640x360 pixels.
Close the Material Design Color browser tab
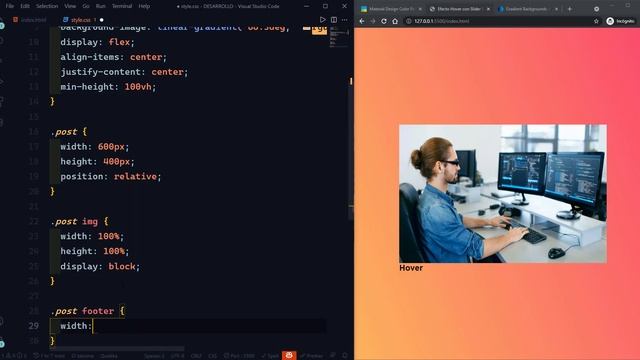[420, 9]
